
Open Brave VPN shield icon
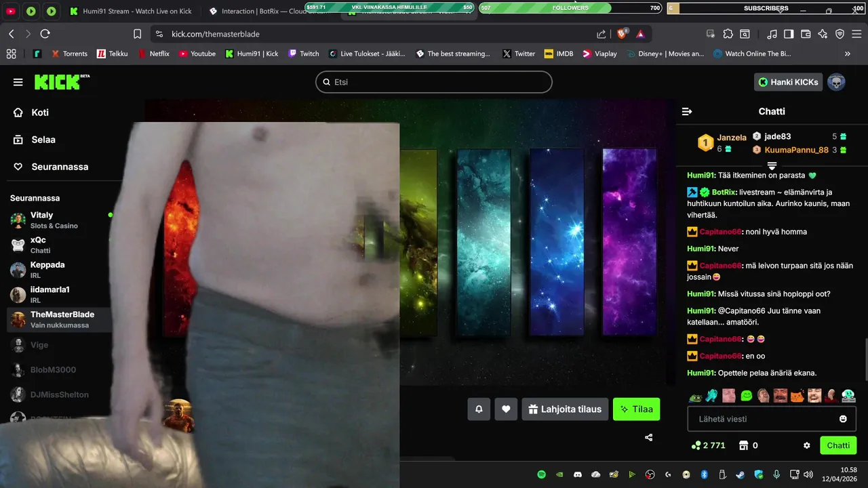click(x=840, y=34)
